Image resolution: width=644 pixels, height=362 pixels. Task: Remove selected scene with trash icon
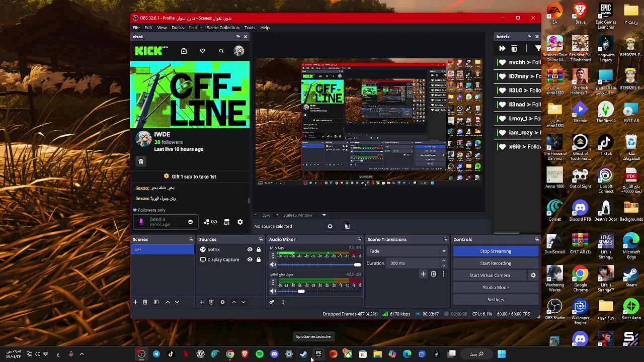point(145,302)
